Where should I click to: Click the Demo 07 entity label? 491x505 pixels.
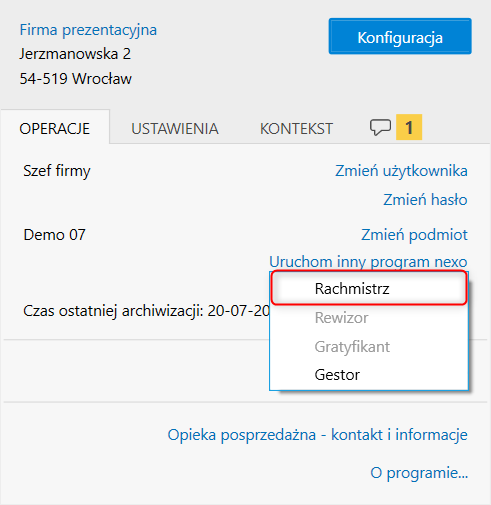click(x=54, y=235)
